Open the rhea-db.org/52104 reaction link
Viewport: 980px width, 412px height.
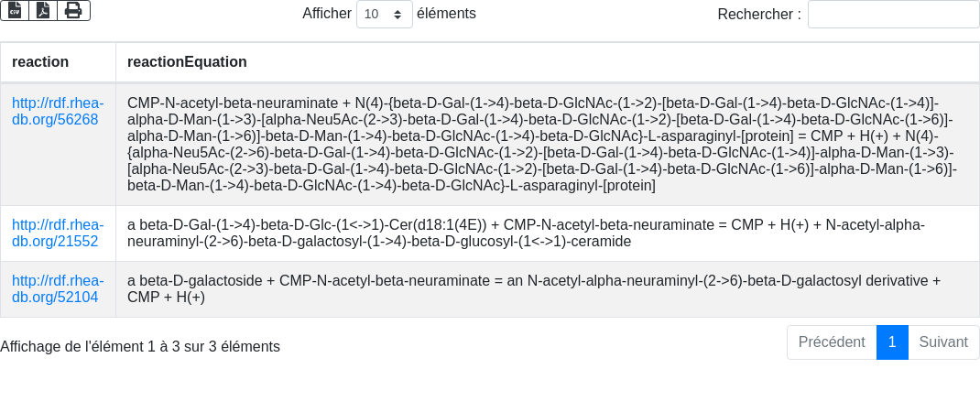tap(58, 288)
